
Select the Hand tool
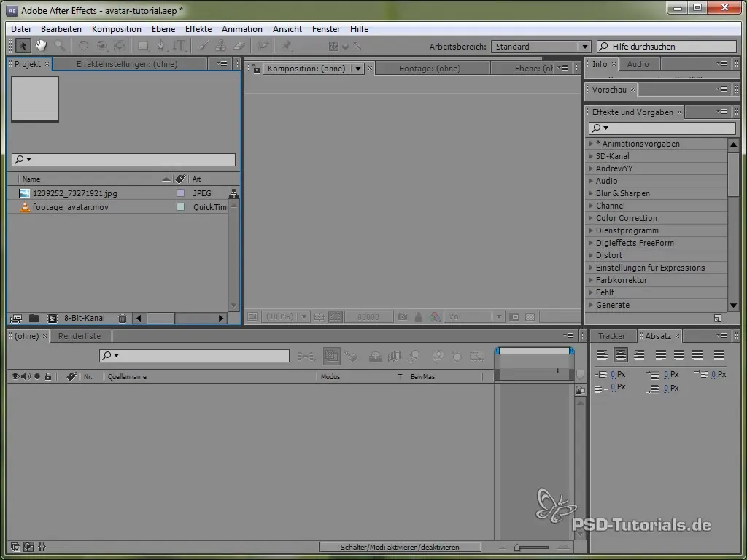(41, 46)
